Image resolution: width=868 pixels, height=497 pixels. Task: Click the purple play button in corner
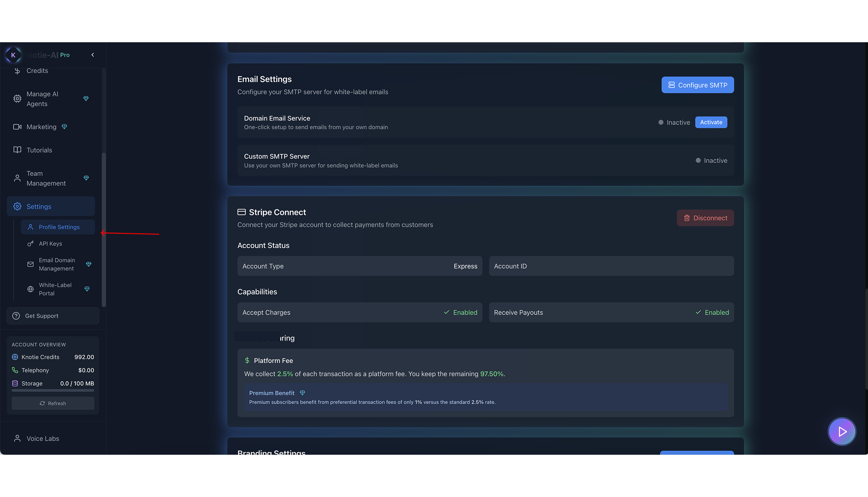pyautogui.click(x=842, y=432)
